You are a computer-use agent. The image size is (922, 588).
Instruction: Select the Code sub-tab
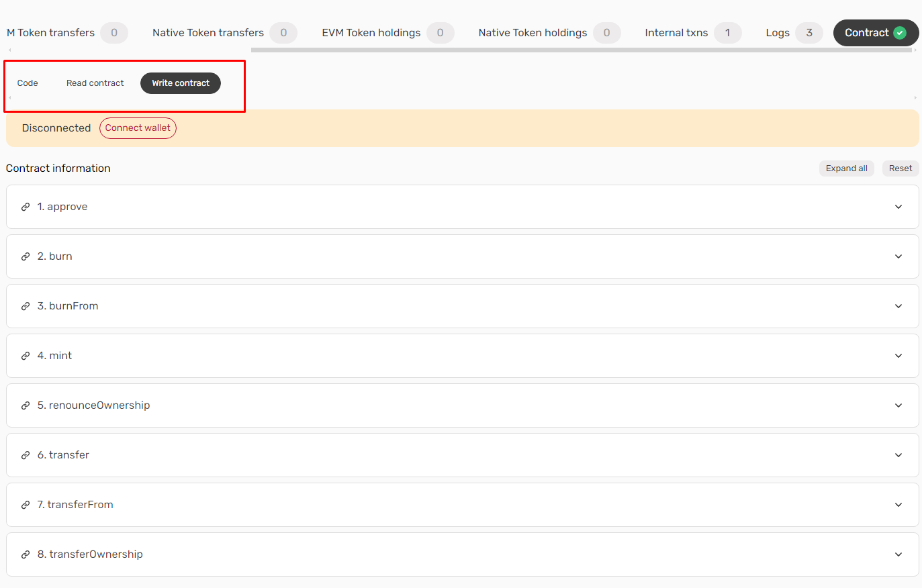pyautogui.click(x=28, y=83)
